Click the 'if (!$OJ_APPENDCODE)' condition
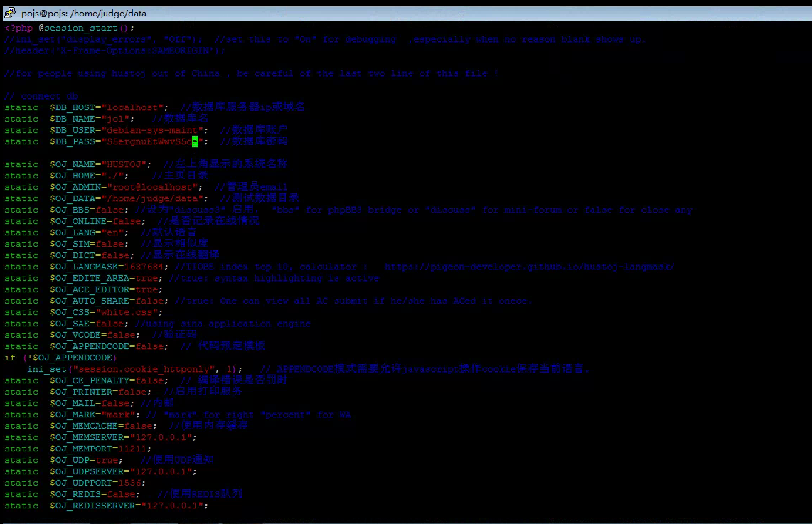812x524 pixels. pyautogui.click(x=61, y=358)
